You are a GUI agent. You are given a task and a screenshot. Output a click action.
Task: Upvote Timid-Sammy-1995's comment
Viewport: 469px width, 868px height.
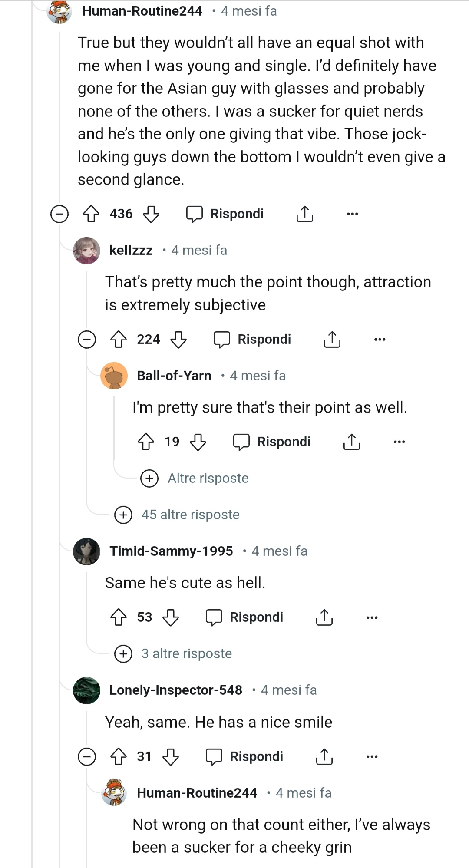tap(118, 617)
